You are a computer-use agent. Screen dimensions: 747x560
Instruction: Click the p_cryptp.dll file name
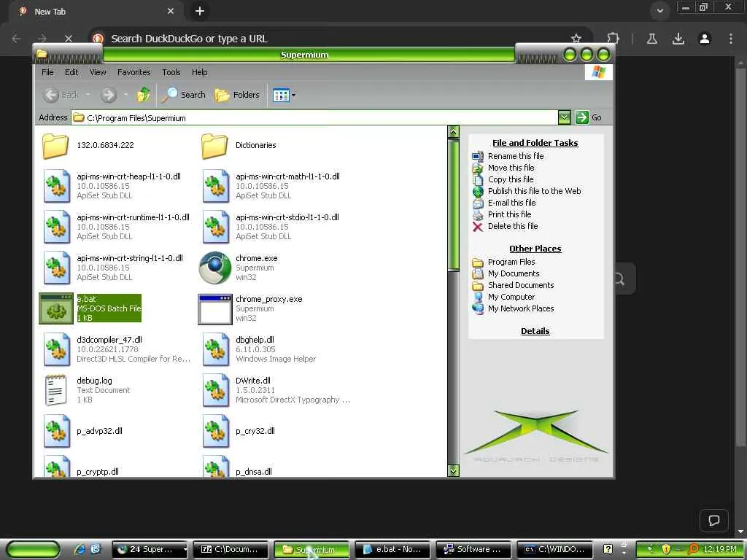point(98,472)
